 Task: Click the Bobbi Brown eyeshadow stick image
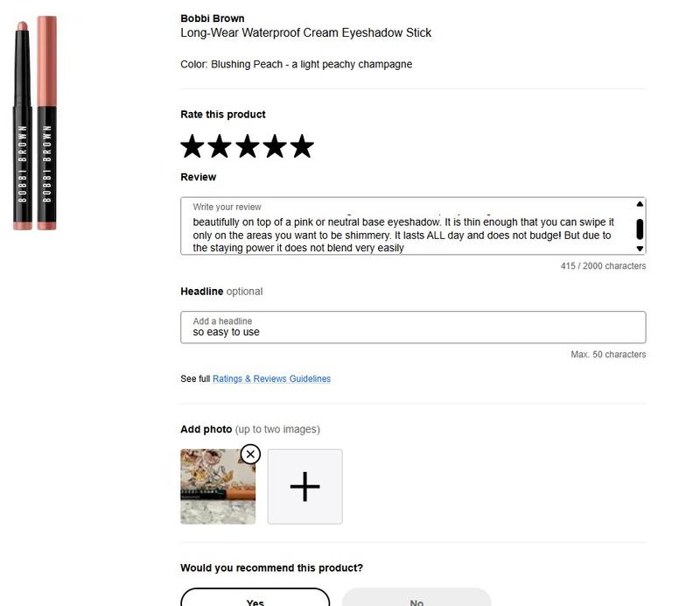(x=35, y=123)
